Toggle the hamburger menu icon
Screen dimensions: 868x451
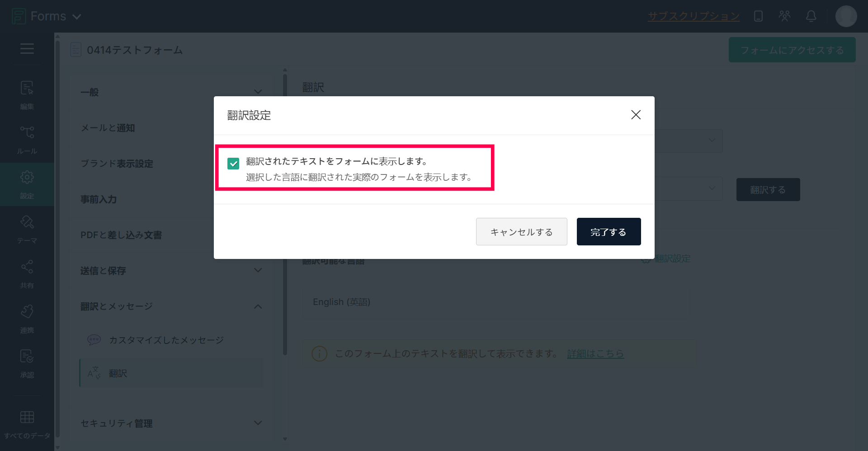(27, 48)
